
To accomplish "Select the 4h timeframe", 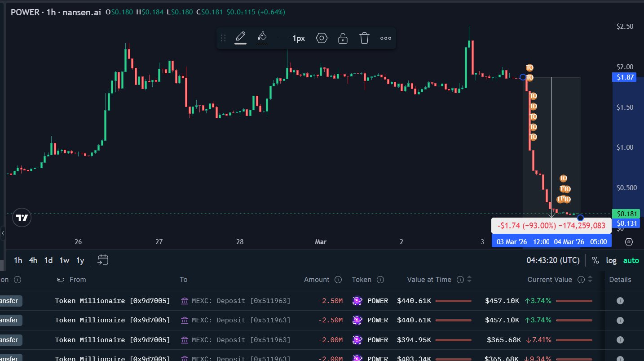I will 33,260.
